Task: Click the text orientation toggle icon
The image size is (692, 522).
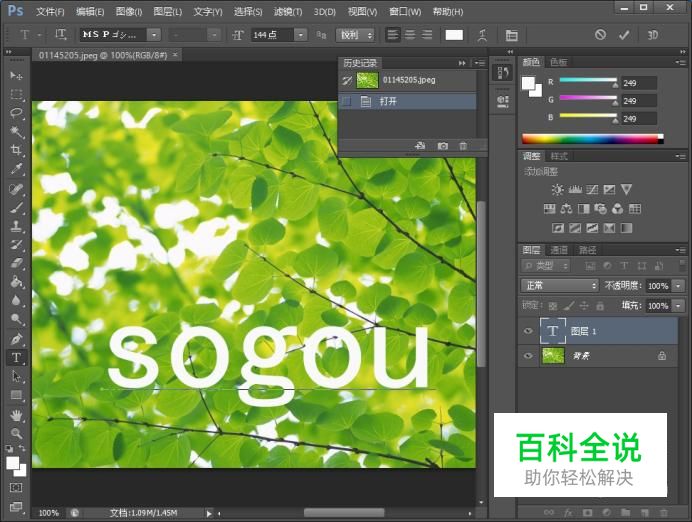Action: tap(60, 34)
